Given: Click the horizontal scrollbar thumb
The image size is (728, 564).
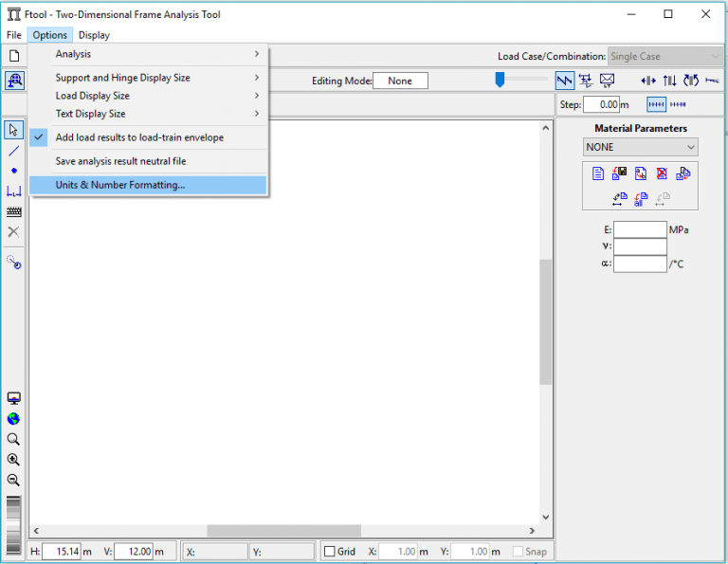Looking at the screenshot, I should pyautogui.click(x=283, y=531).
